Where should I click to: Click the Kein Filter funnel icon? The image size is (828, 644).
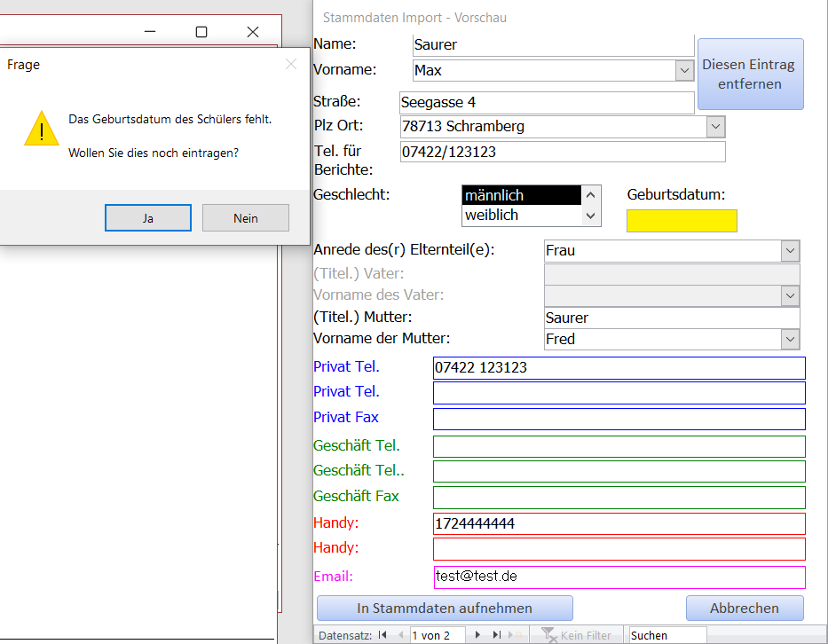click(x=548, y=635)
